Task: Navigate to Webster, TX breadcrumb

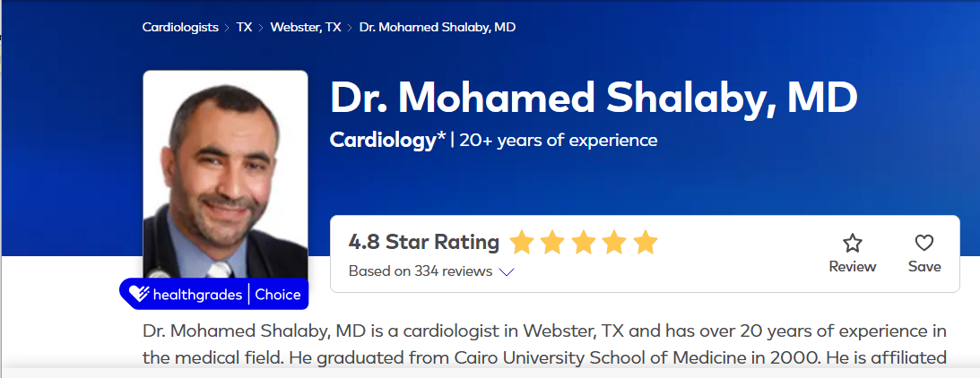Action: 305,27
